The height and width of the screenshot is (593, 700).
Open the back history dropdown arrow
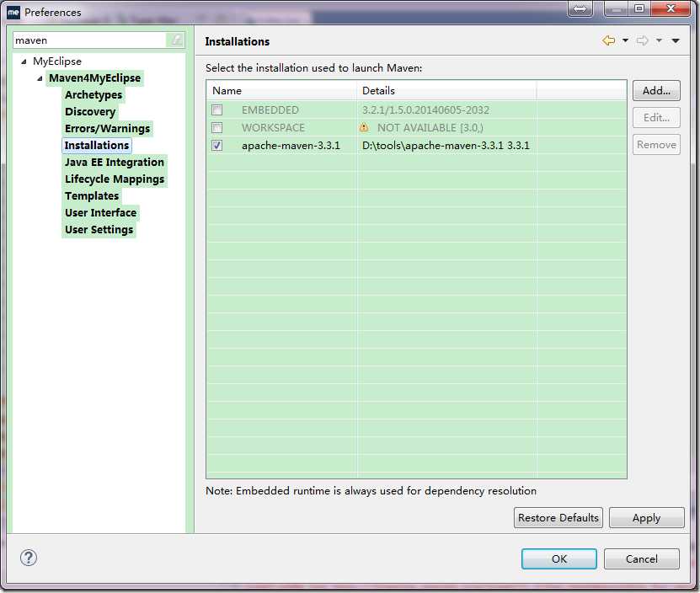pos(625,40)
